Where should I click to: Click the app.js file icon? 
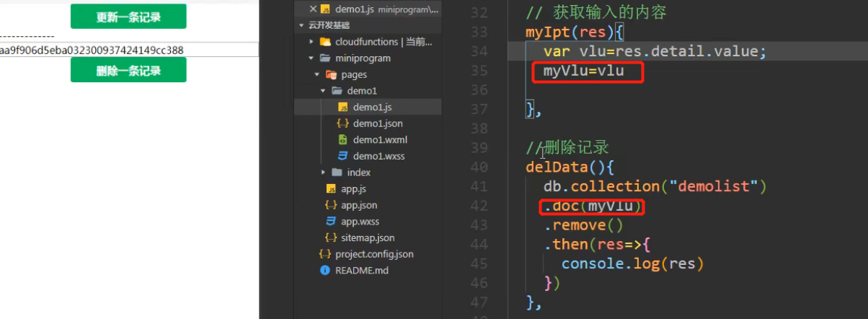click(x=331, y=189)
